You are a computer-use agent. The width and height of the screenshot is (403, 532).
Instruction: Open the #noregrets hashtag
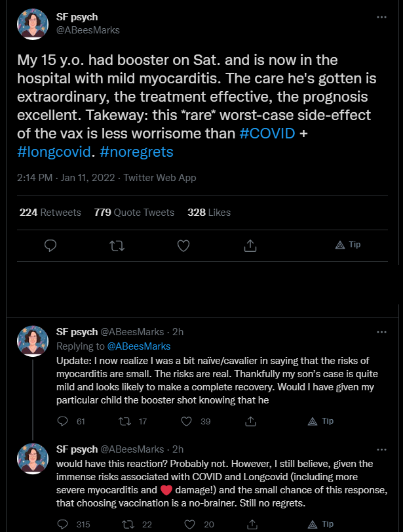136,152
